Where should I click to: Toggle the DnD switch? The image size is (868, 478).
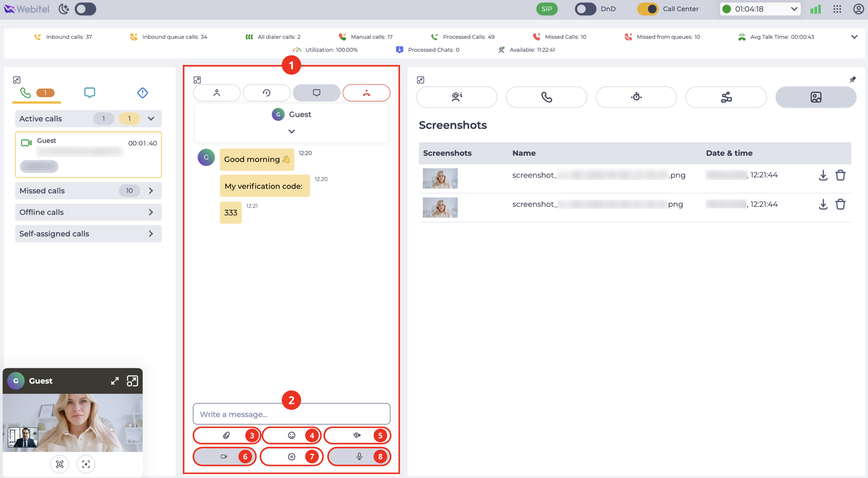click(585, 9)
